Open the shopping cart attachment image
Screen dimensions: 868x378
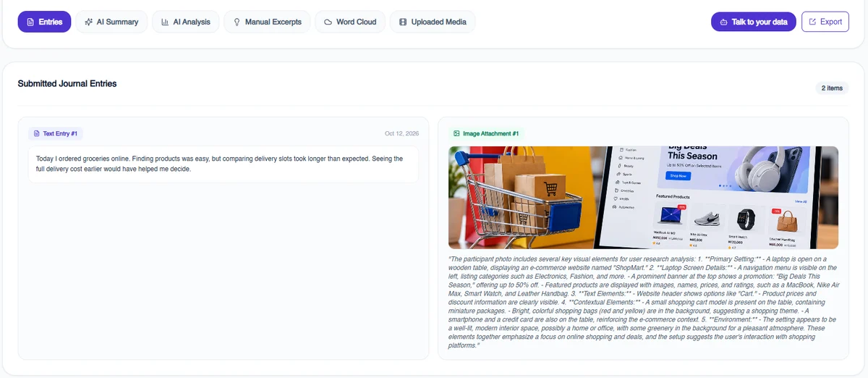(x=643, y=198)
